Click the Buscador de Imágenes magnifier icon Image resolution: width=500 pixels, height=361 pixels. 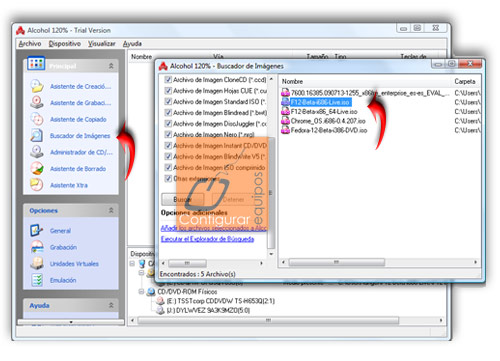pos(37,135)
